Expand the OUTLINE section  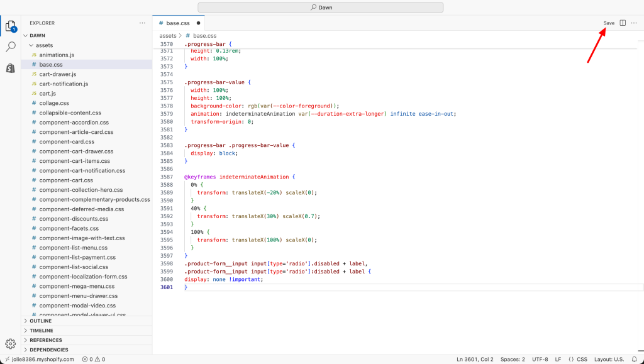(40, 321)
